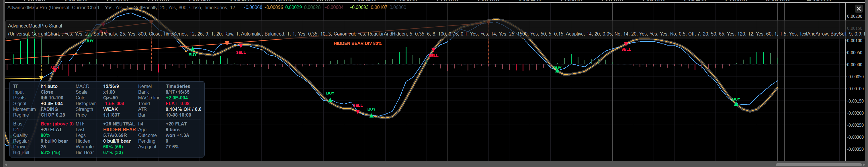Viewport: 868px width, 167px height.
Task: Click the -0.00093 indicator value
Action: [x=359, y=7]
